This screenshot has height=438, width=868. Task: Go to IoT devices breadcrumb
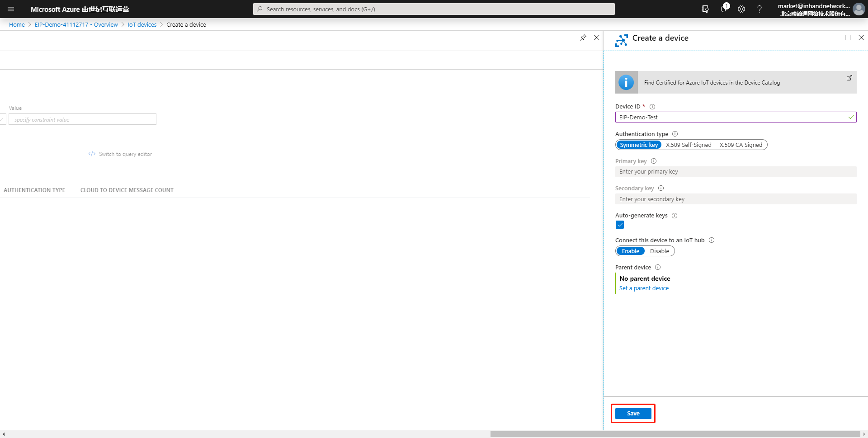(142, 25)
